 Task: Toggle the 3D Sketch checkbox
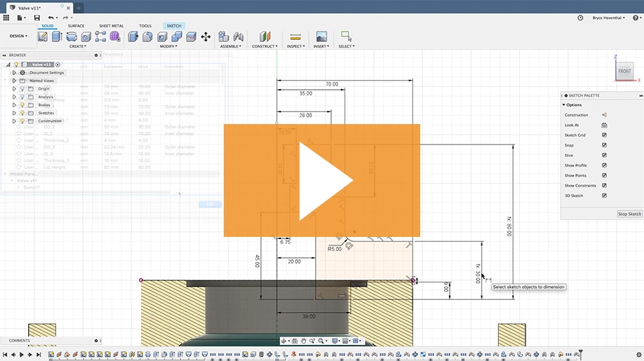604,196
